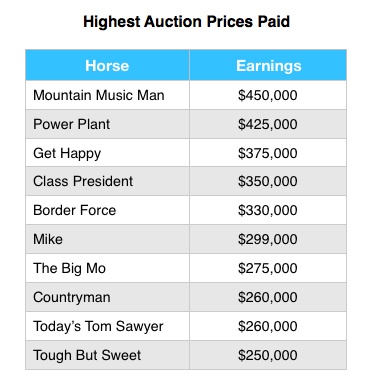Select the Mountain Music Man cell
Viewport: 366px width, 390px height.
pyautogui.click(x=107, y=95)
